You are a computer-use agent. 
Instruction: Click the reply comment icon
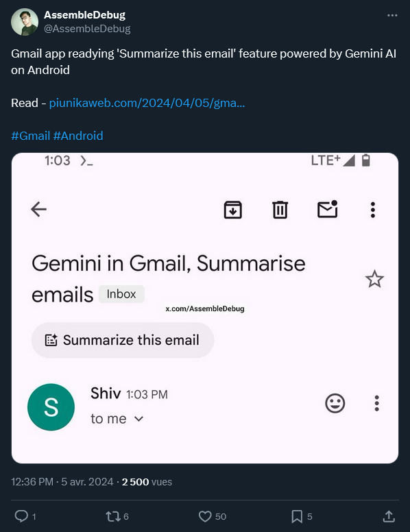pos(21,516)
